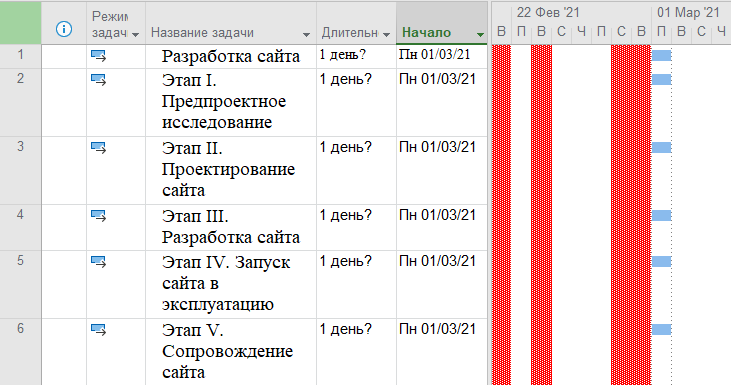Image resolution: width=731 pixels, height=385 pixels.
Task: Click start date cell of Этап III row
Action: [441, 227]
